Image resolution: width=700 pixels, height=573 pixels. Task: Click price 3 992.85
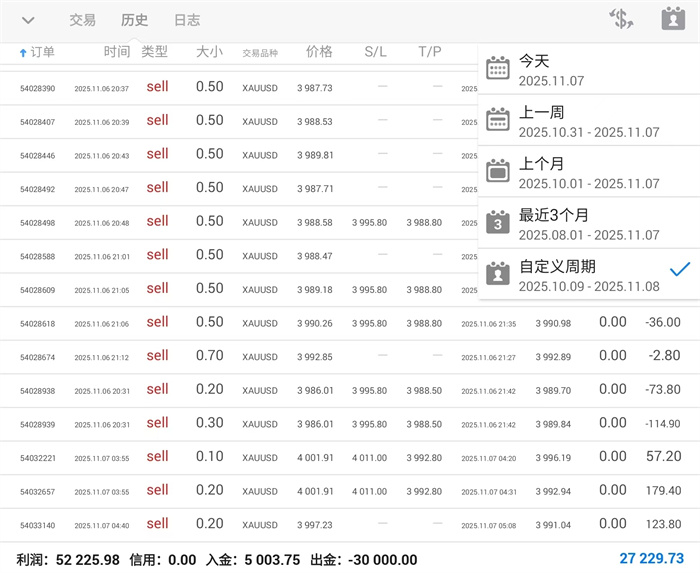[315, 357]
